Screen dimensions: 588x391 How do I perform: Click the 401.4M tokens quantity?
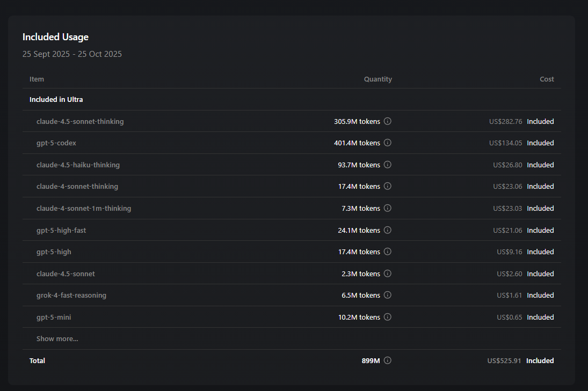pyautogui.click(x=357, y=143)
